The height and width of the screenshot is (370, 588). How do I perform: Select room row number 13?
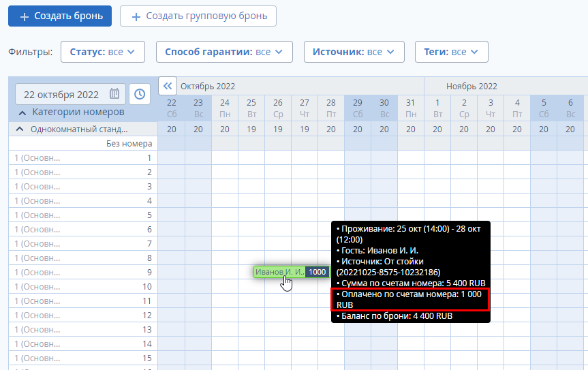coord(83,330)
